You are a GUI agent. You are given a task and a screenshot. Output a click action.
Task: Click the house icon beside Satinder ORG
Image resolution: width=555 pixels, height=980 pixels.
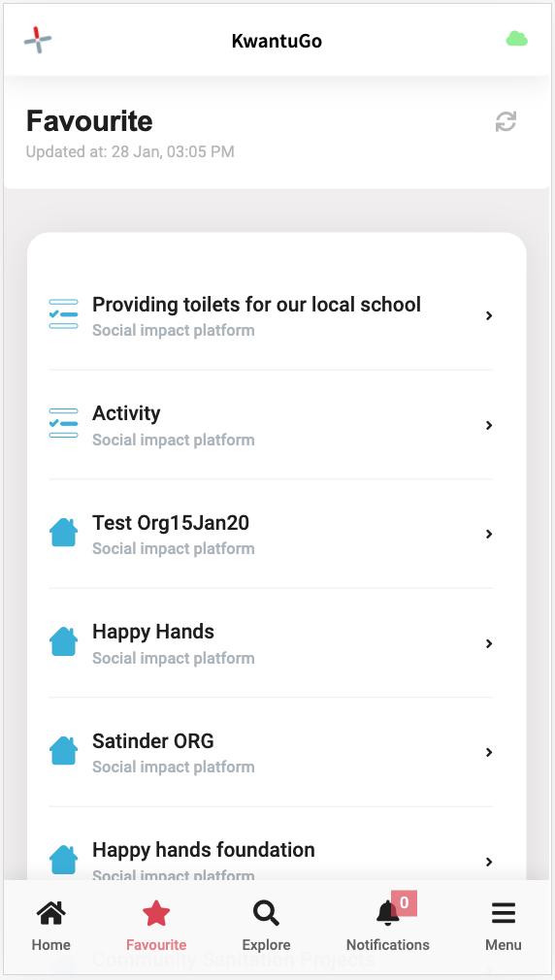[x=63, y=751]
